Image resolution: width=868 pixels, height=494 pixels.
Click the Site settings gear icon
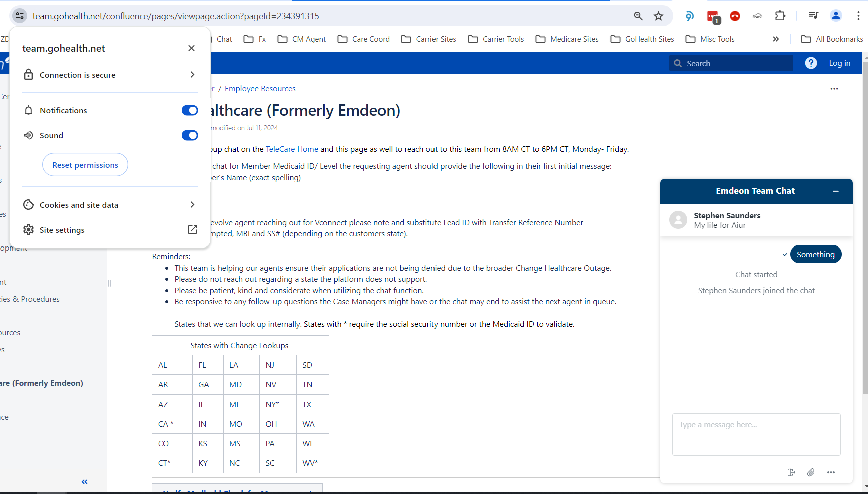29,230
